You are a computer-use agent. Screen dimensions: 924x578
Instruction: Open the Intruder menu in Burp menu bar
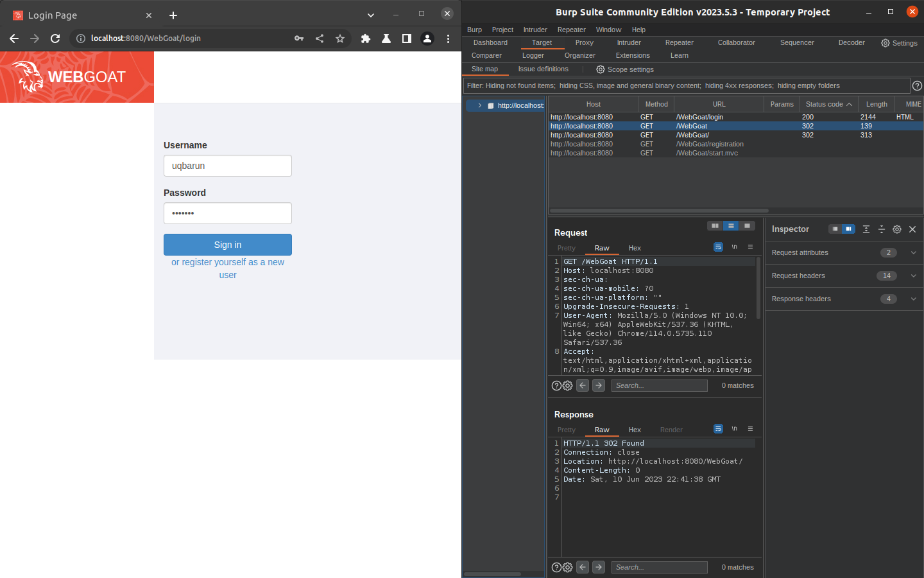tap(535, 30)
